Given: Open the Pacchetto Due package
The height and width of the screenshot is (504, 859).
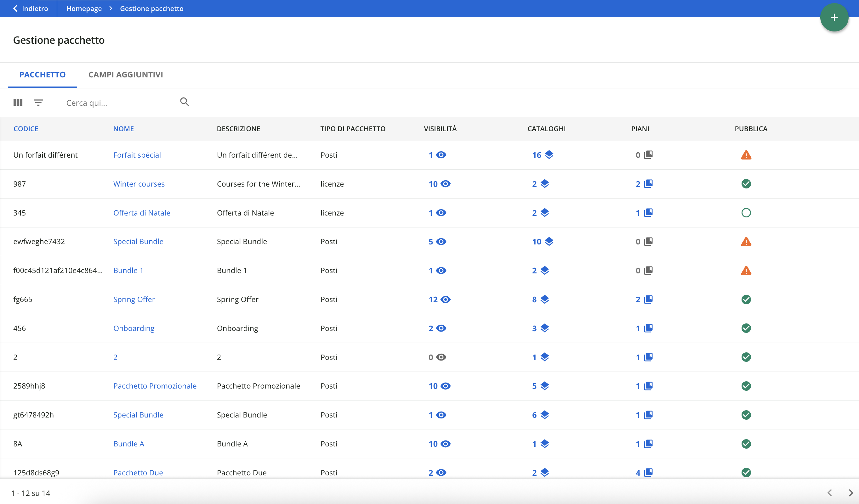Looking at the screenshot, I should (138, 473).
